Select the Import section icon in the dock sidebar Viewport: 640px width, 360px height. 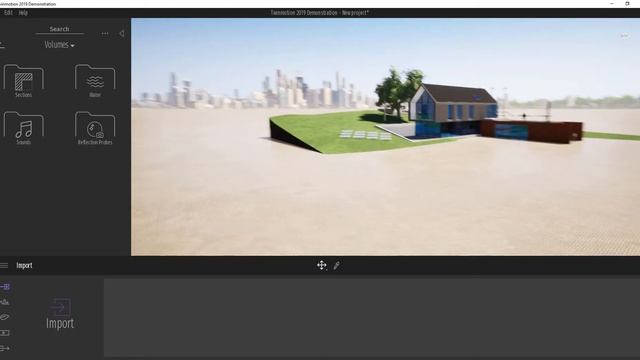(5, 287)
